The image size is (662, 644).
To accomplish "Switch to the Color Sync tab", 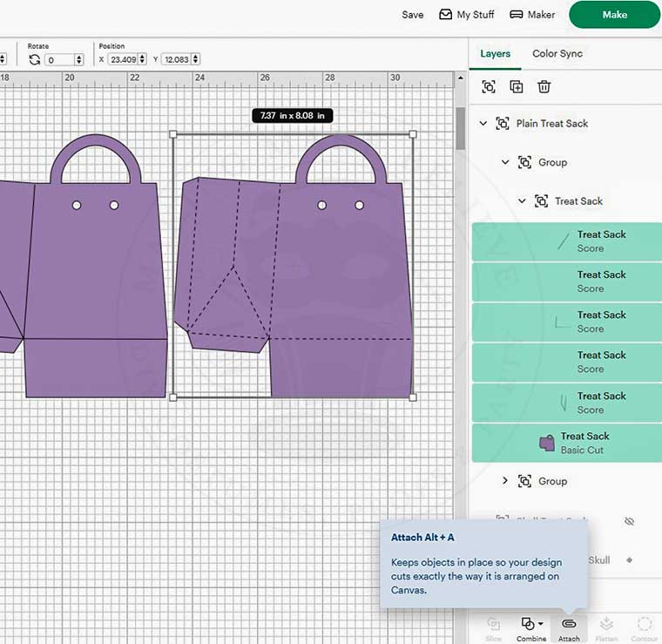I will click(557, 53).
